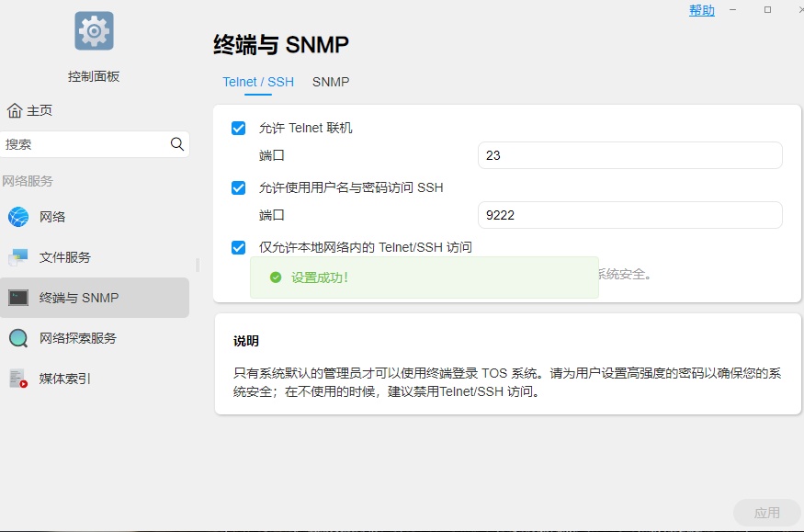Switch to the Telnet / SSH tab
This screenshot has width=804, height=532.
pos(258,82)
